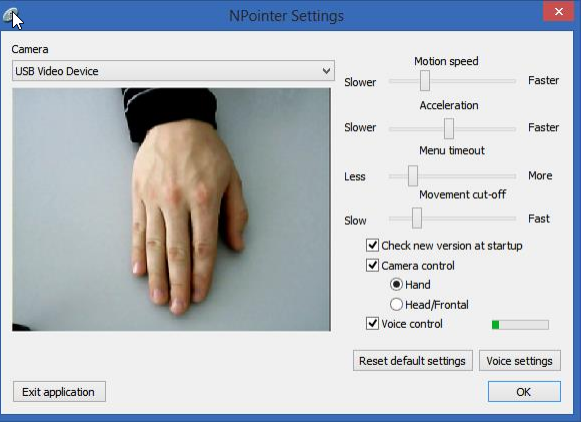
Task: Toggle the Voice control checkbox
Action: [x=372, y=324]
